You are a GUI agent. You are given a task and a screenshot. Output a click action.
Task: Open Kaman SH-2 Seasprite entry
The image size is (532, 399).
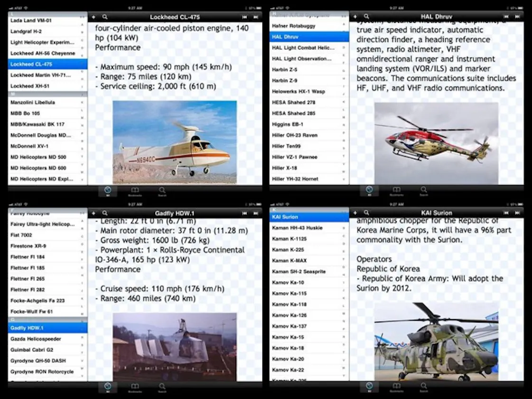tap(309, 272)
